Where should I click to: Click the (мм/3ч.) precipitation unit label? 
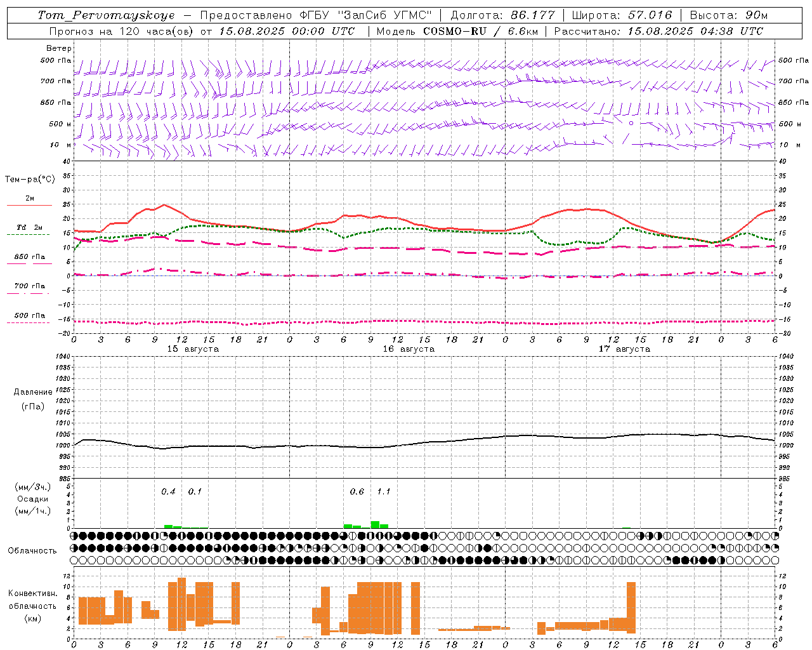coord(33,487)
